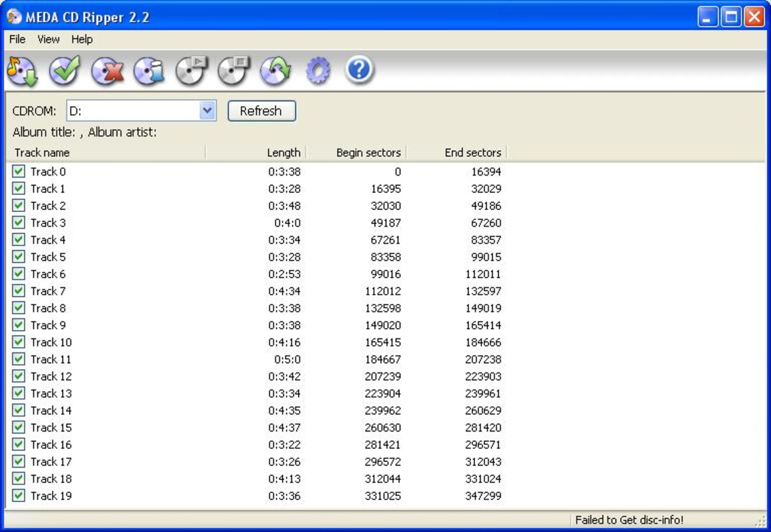Click the green checkmark select-all icon
The width and height of the screenshot is (771, 532).
click(x=65, y=70)
